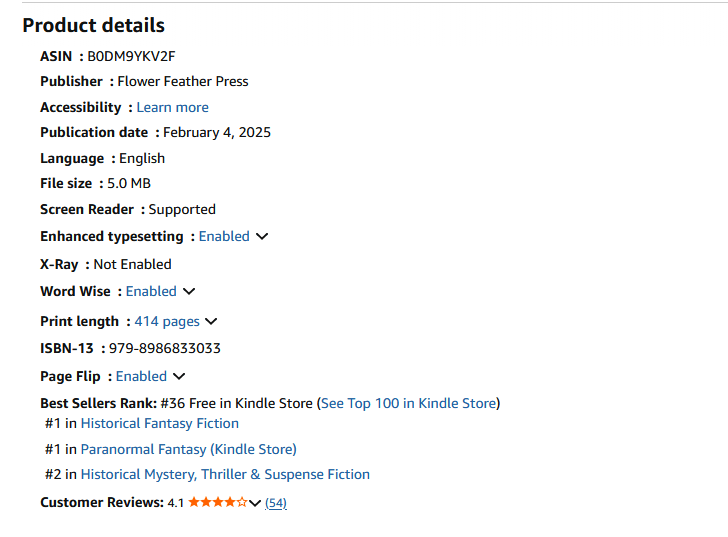Viewport: 728px width, 537px height.
Task: Expand the Word Wise chevron arrow
Action: click(x=189, y=292)
